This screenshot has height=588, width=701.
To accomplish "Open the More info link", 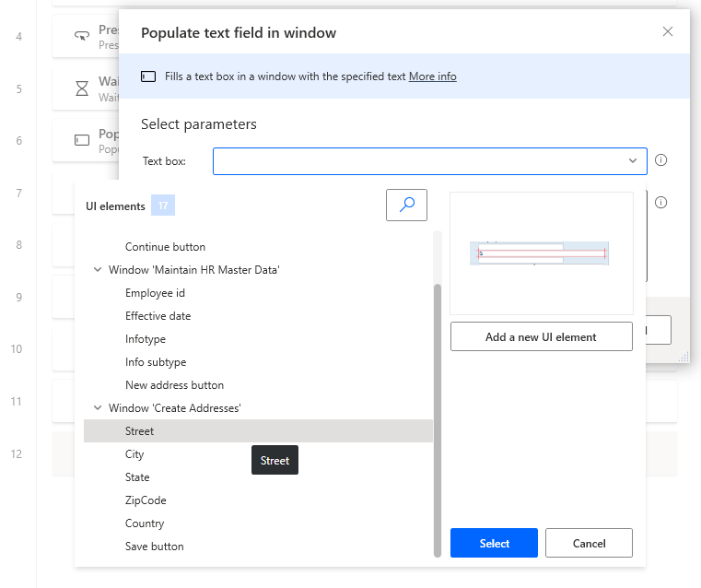I will coord(432,76).
